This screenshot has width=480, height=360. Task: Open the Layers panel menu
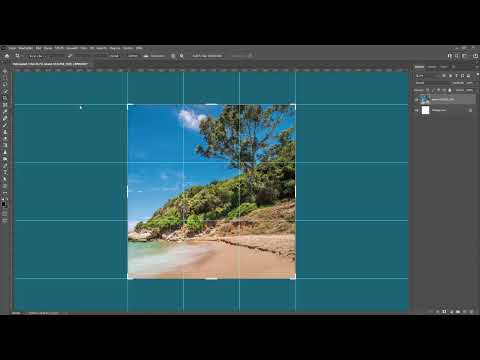pyautogui.click(x=477, y=67)
